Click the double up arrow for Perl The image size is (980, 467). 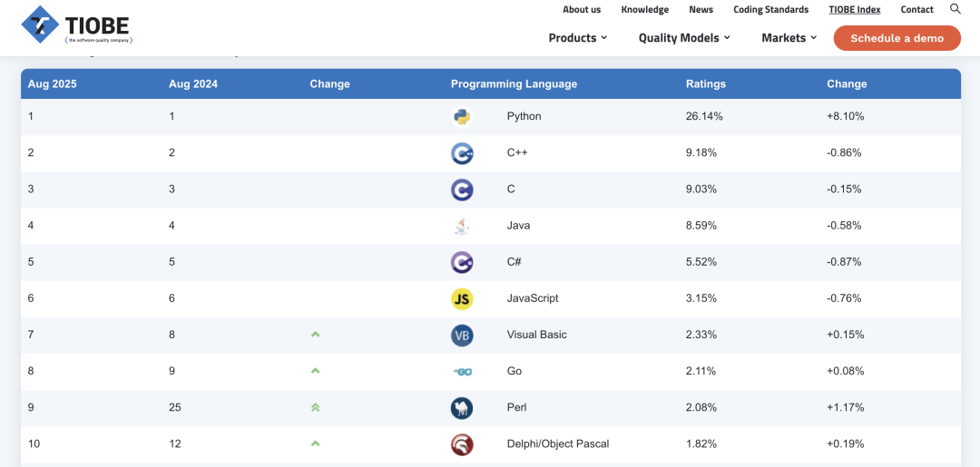point(315,408)
